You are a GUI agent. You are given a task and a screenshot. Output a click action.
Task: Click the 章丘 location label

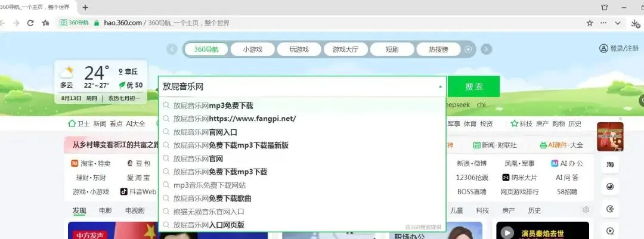point(128,72)
